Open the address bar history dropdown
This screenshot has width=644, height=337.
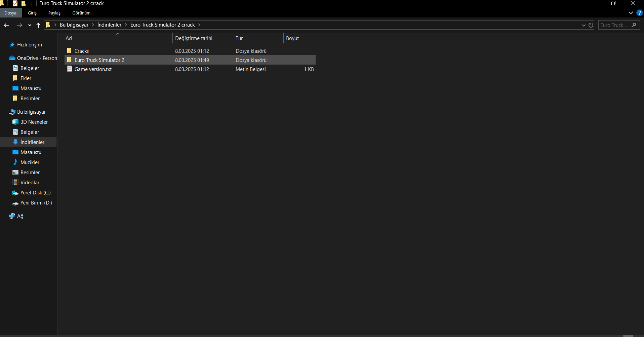tap(584, 25)
